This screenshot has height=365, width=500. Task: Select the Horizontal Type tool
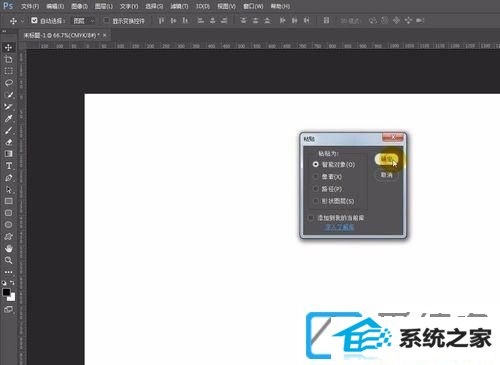(x=9, y=166)
